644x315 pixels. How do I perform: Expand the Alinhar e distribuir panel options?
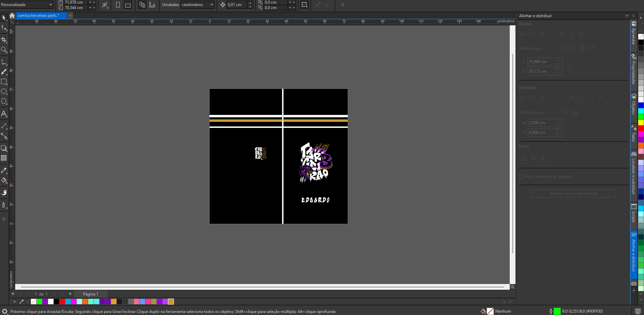[x=627, y=16]
